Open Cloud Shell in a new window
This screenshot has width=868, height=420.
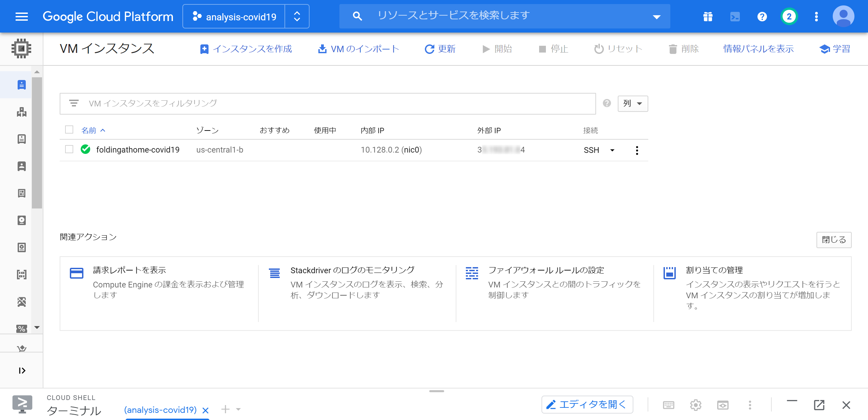819,405
